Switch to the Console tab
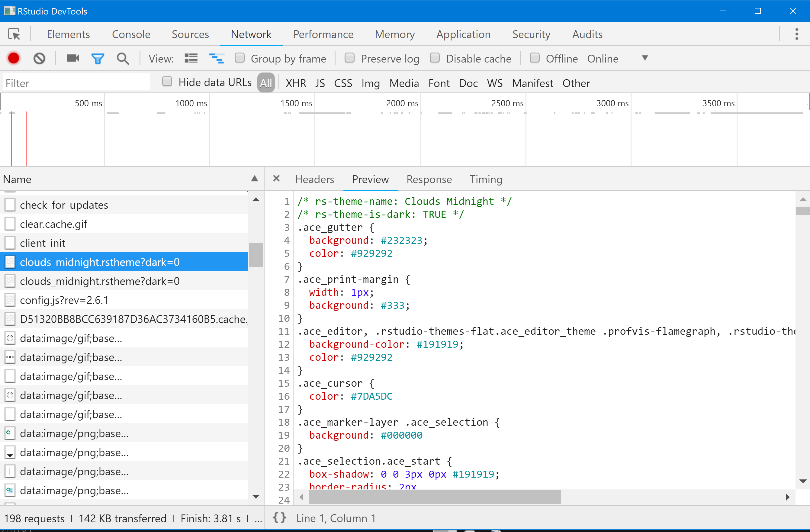The height and width of the screenshot is (532, 810). coord(131,34)
